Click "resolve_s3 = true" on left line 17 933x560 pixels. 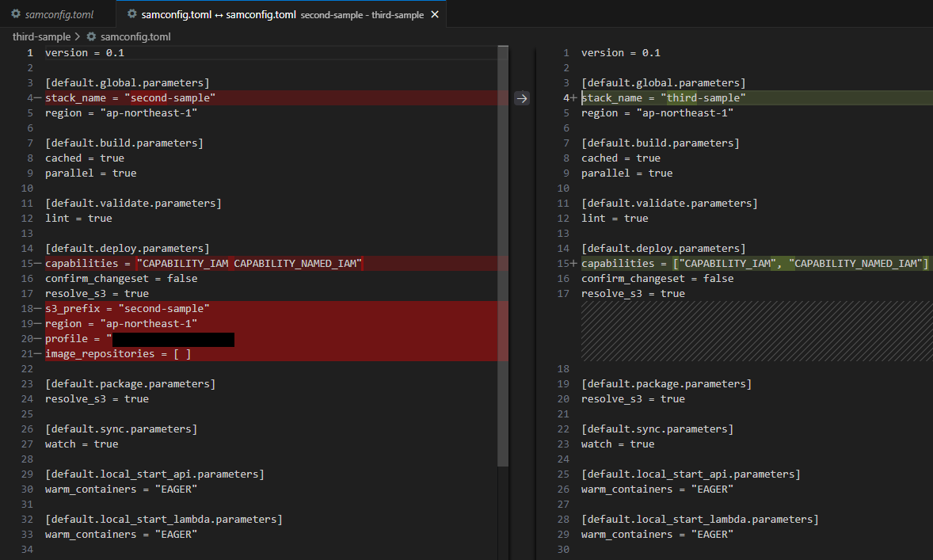click(x=97, y=293)
